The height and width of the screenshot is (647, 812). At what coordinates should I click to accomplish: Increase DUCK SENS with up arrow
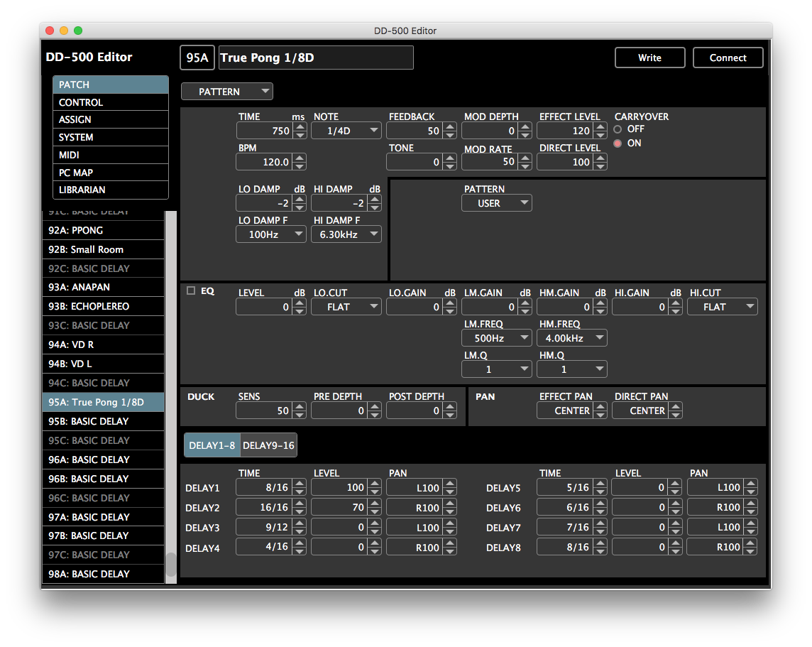coord(300,407)
